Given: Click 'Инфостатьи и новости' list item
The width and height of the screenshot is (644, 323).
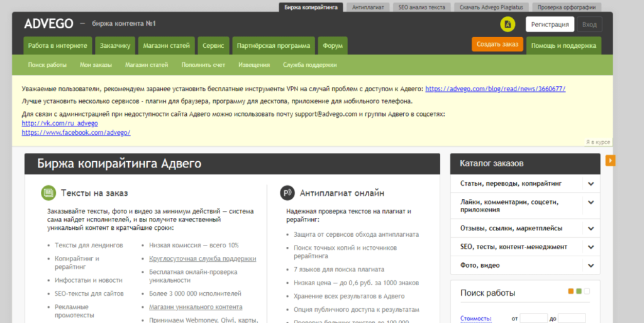Looking at the screenshot, I should (88, 280).
